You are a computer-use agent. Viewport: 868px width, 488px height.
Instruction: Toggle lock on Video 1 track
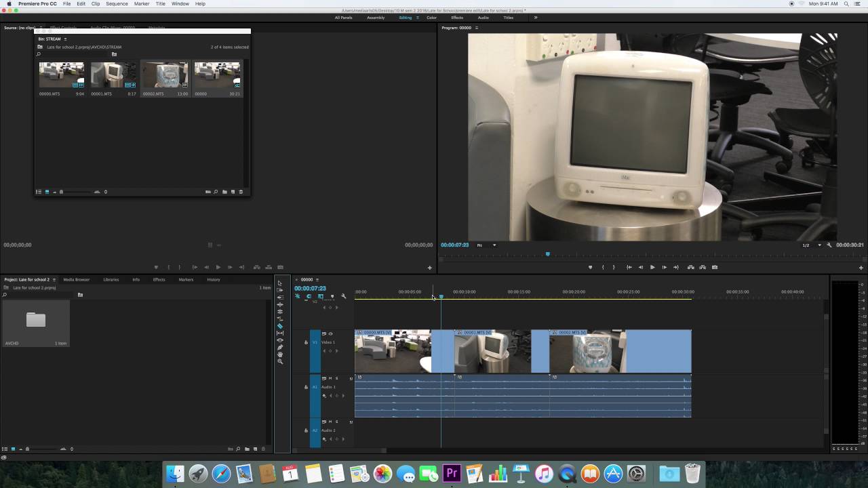[306, 342]
